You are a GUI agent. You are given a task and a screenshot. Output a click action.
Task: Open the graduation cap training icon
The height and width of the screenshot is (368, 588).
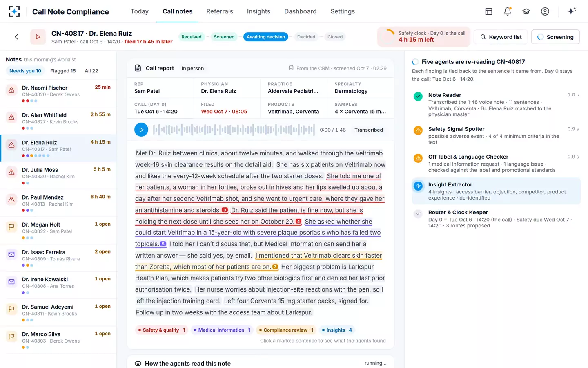526,11
